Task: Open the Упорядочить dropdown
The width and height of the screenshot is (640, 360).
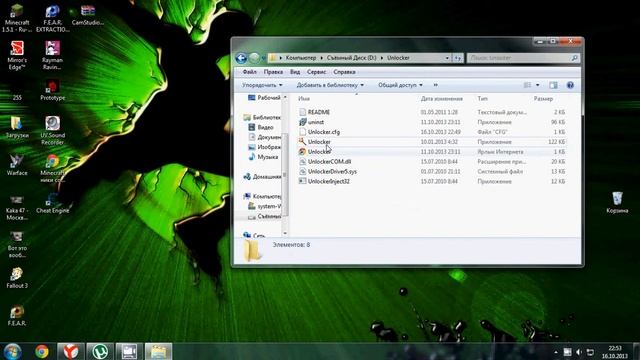Action: 262,85
